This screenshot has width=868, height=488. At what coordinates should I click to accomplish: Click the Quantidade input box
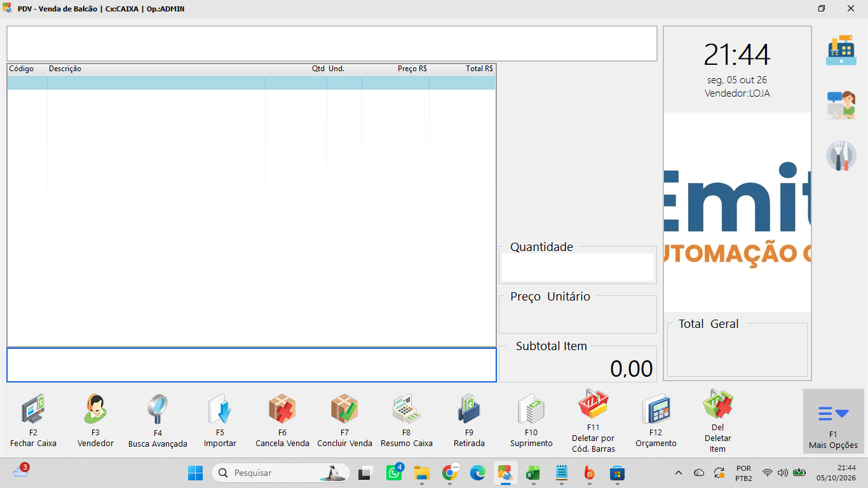click(x=578, y=267)
